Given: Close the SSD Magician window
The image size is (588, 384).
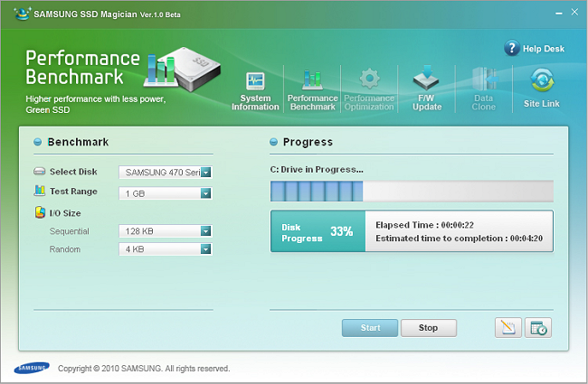Looking at the screenshot, I should point(574,12).
